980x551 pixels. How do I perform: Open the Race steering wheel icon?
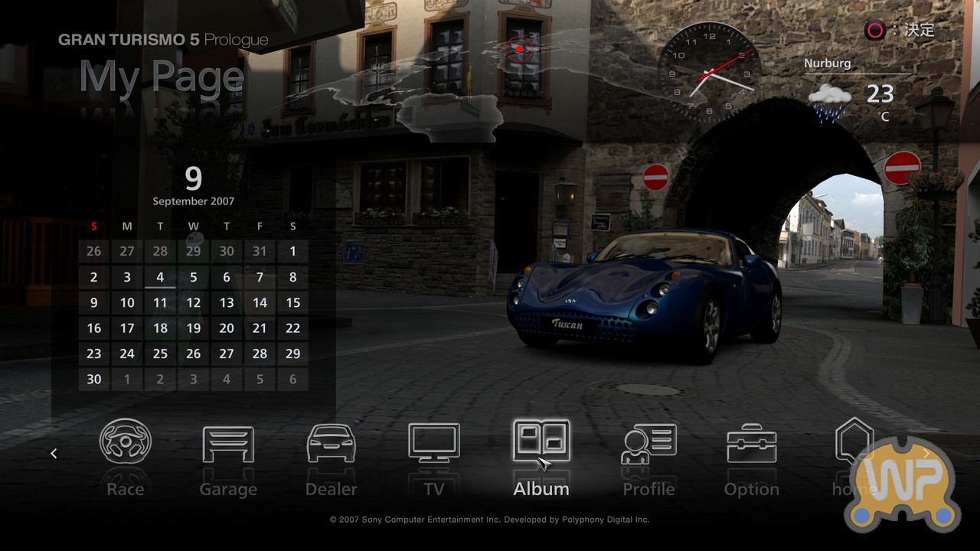click(x=126, y=442)
